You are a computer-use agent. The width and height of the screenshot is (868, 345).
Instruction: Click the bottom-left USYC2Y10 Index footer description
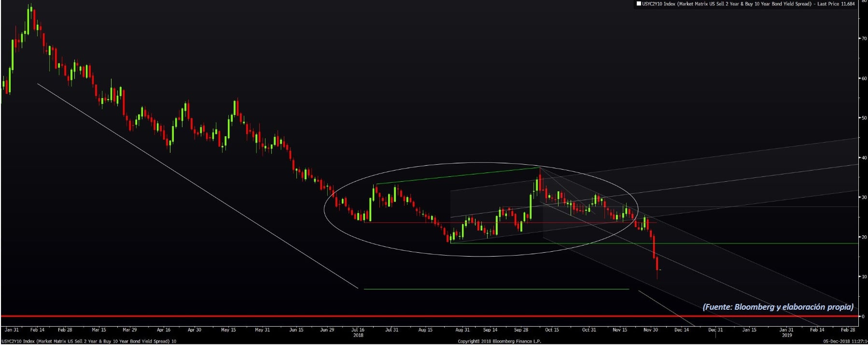click(x=88, y=341)
